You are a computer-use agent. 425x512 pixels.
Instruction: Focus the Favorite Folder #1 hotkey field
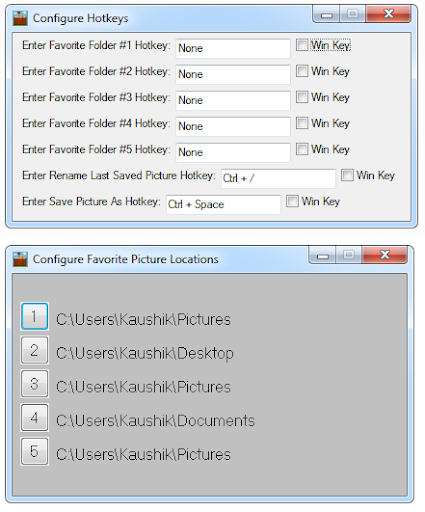233,48
